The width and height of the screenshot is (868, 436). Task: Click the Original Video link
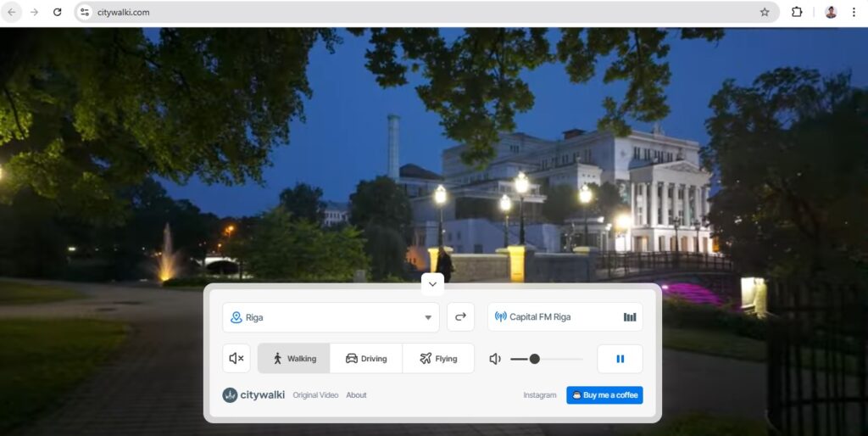pos(315,395)
